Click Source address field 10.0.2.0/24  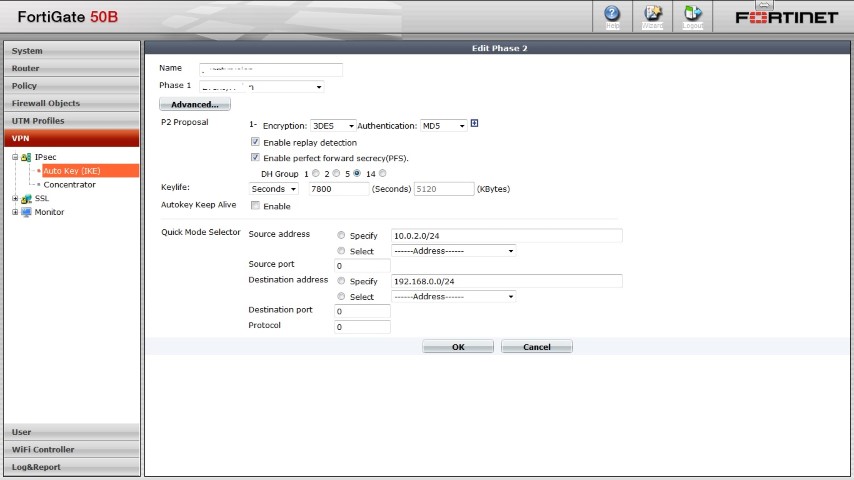pyautogui.click(x=507, y=236)
